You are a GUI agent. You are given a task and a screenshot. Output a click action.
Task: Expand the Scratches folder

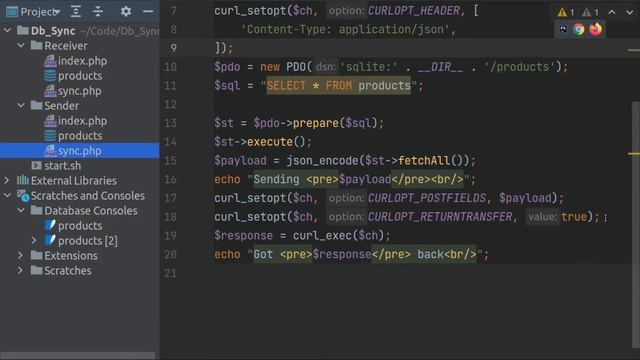[x=20, y=271]
